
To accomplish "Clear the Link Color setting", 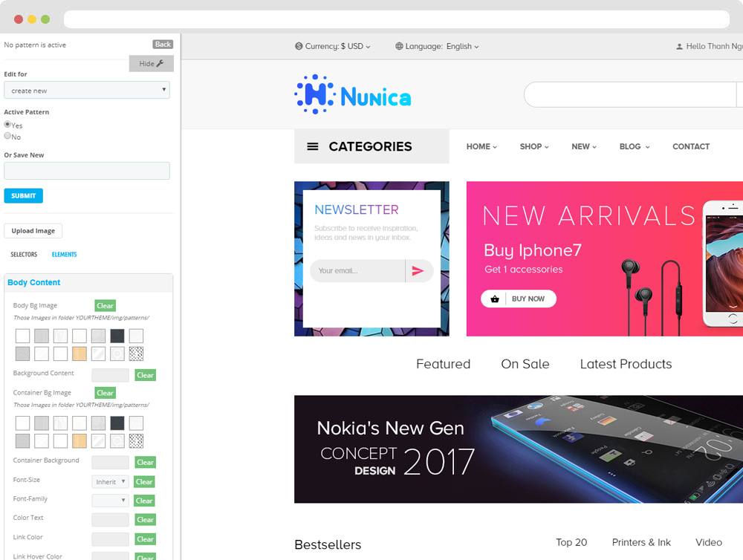I will click(145, 539).
